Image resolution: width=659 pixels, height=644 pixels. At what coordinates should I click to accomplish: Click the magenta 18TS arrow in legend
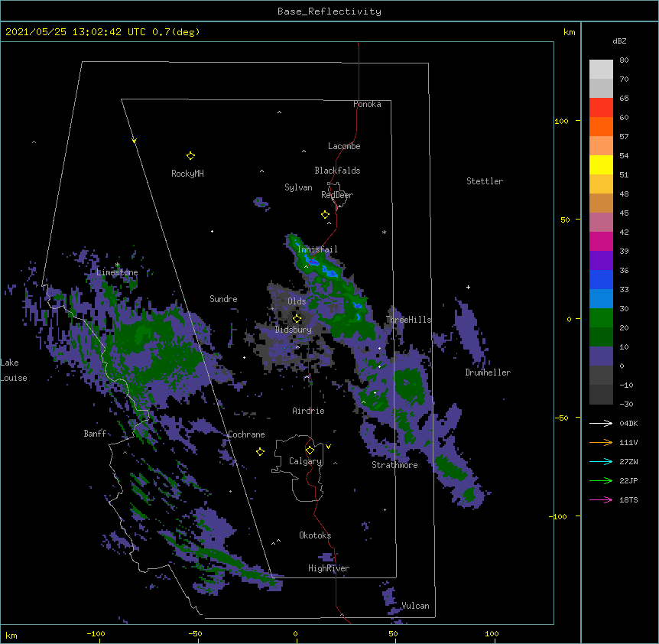[x=601, y=499]
